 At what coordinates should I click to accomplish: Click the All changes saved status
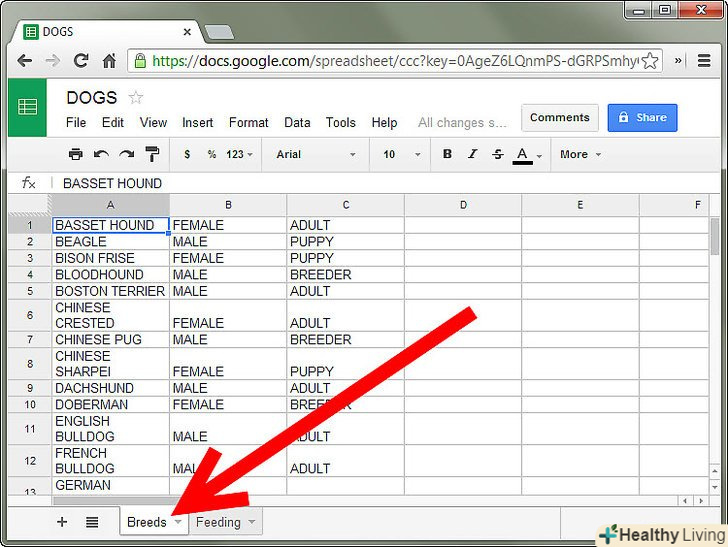462,123
